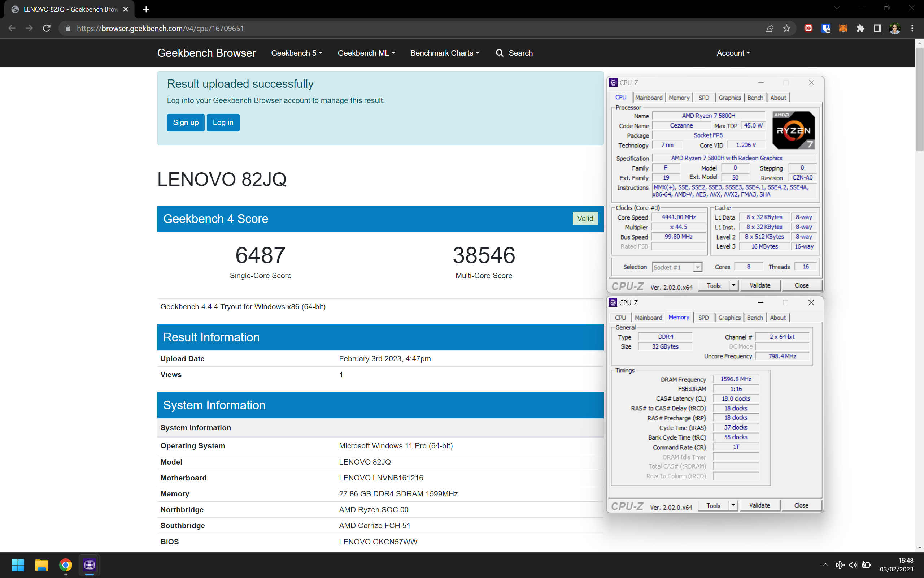Click the 6487 single-core score
Screen dimensions: 924x578
[260, 255]
